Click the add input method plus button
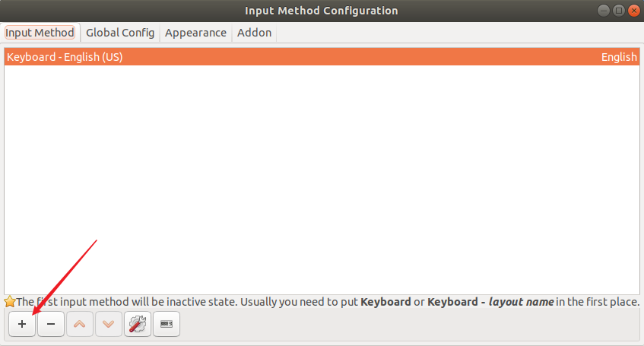Image resolution: width=644 pixels, height=346 pixels. pyautogui.click(x=22, y=324)
